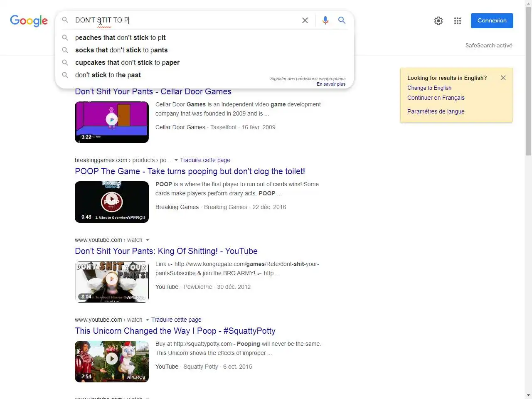Open "Don't Shit Your Pants - Cellar Door Games" result
Image resolution: width=532 pixels, height=399 pixels.
coord(153,92)
